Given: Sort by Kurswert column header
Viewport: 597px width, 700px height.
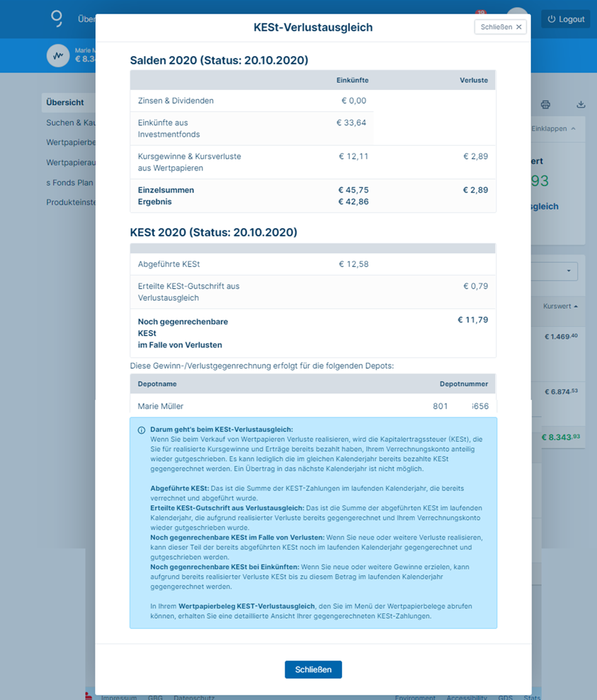Looking at the screenshot, I should tap(560, 306).
